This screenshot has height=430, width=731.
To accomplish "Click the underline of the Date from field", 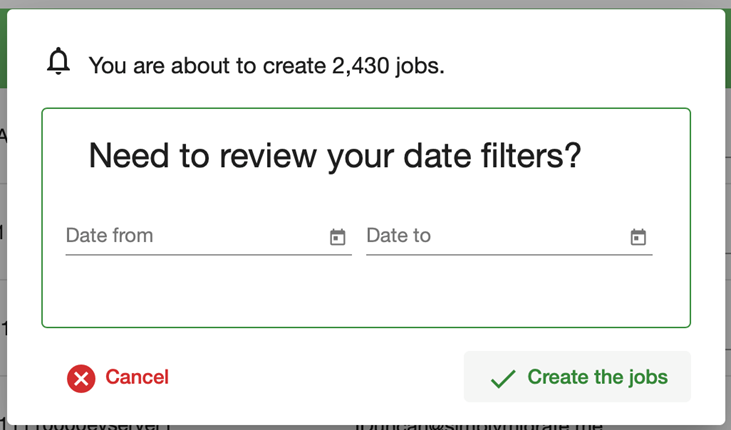I will [208, 254].
